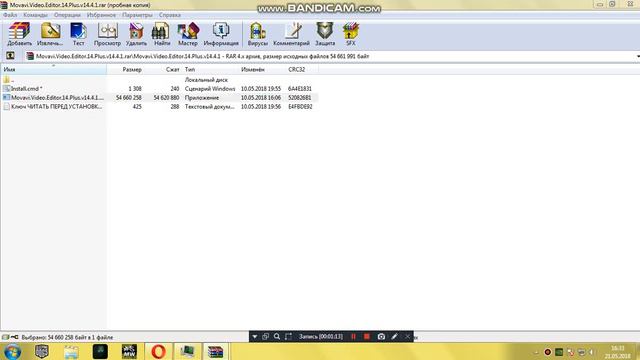Click Bandicam pencil drawing icon
Viewport: 640px width, 360px height.
point(394,337)
